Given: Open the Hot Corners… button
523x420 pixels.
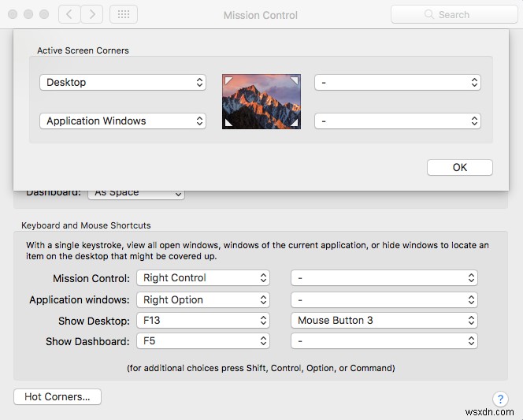Looking at the screenshot, I should pyautogui.click(x=57, y=397).
